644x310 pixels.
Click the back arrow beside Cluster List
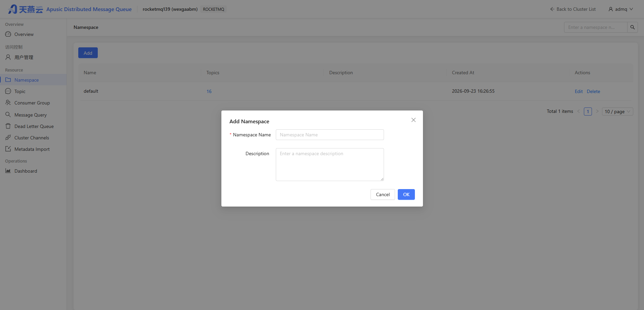[552, 9]
